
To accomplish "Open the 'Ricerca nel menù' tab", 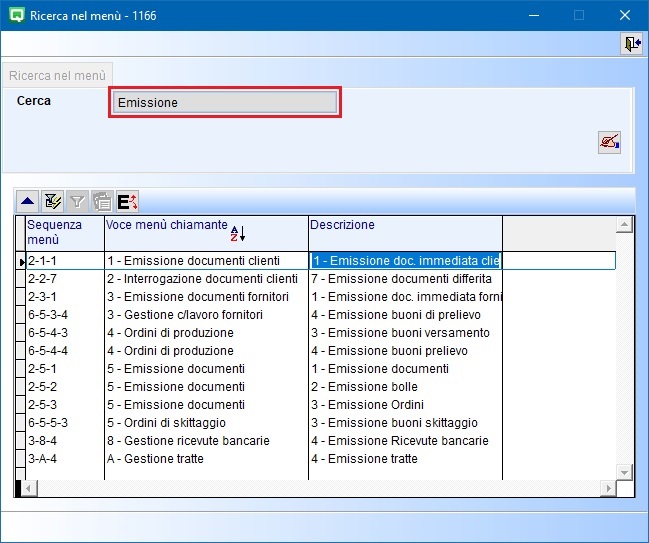I will pyautogui.click(x=58, y=75).
